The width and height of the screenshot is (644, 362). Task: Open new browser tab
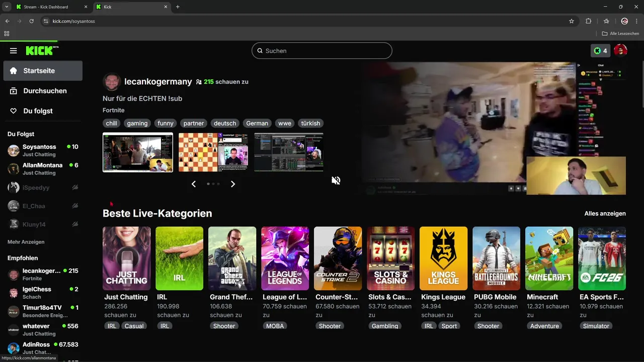178,7
